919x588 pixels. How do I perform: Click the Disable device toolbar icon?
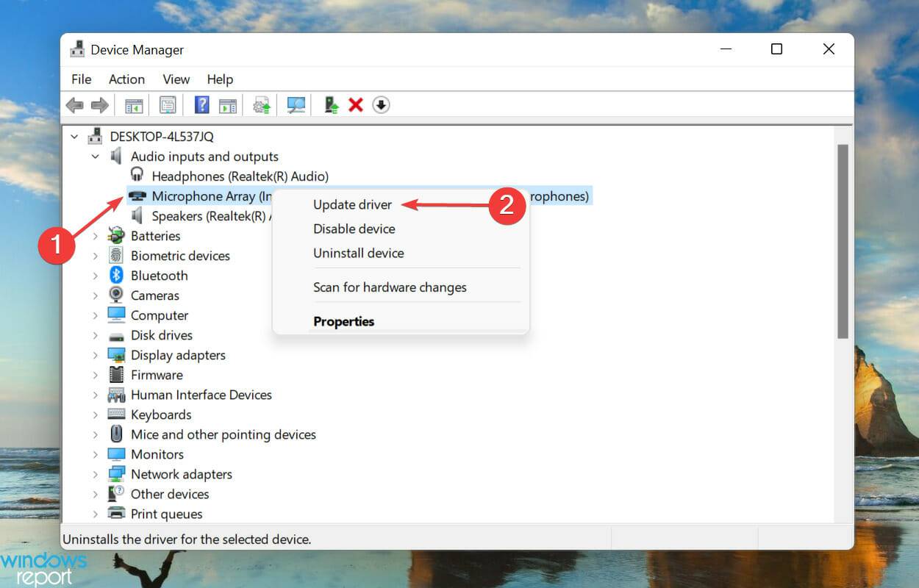(x=381, y=104)
